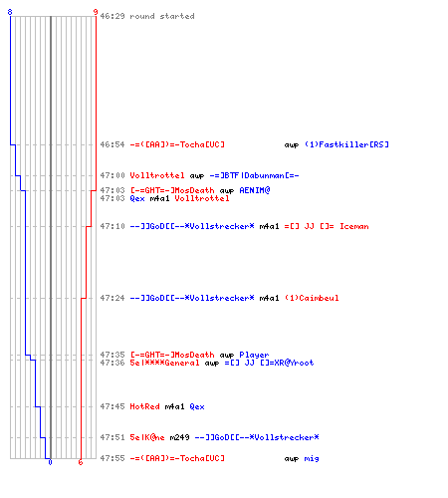
Task: Select victim Player at 47:35
Action: click(x=254, y=355)
